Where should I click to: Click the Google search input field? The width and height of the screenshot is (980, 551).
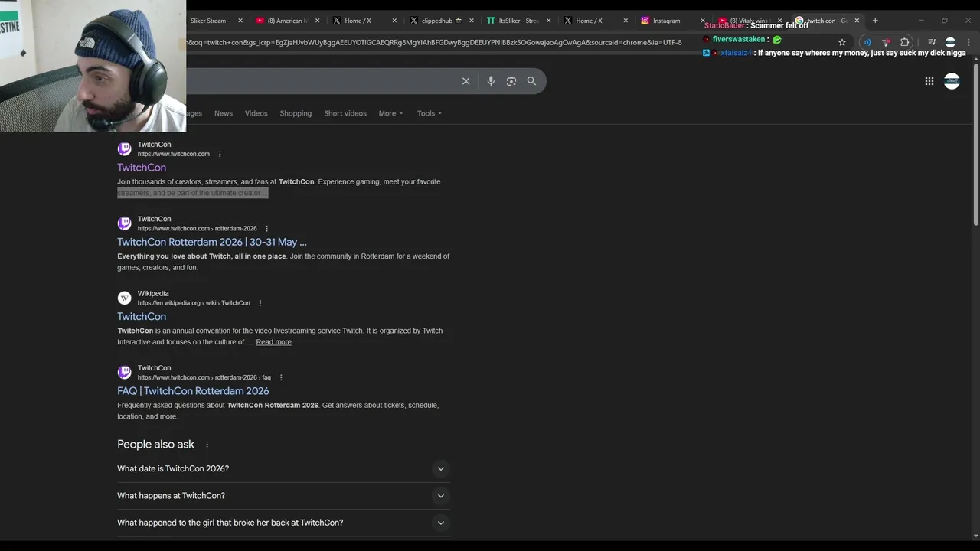[322, 81]
